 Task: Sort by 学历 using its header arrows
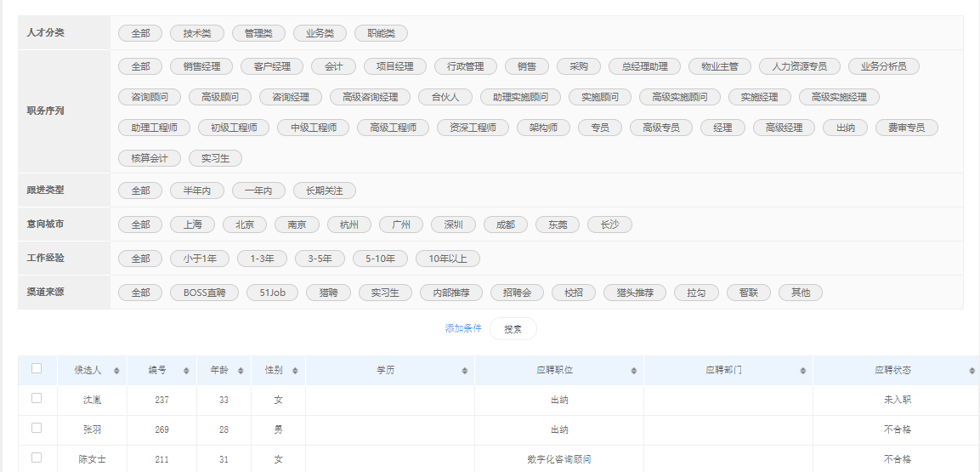pos(464,371)
